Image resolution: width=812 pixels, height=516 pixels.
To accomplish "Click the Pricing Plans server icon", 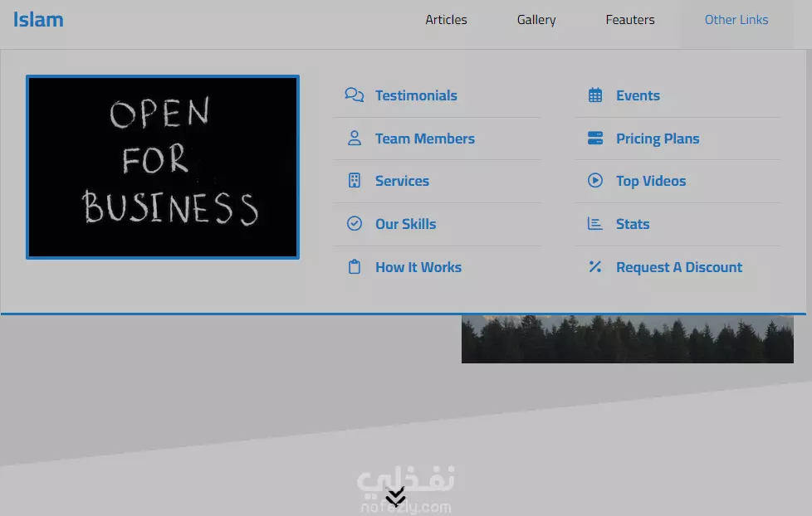I will [595, 139].
